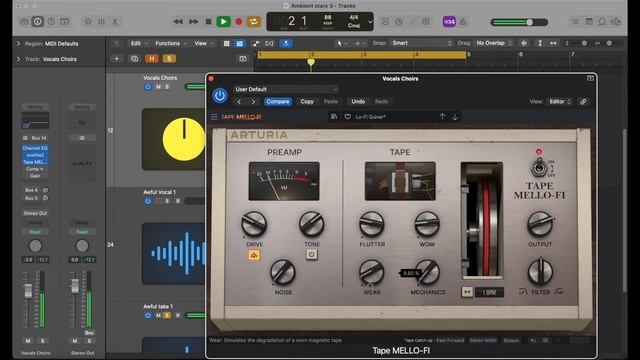Select the Channel EQ insert slot

point(35,148)
